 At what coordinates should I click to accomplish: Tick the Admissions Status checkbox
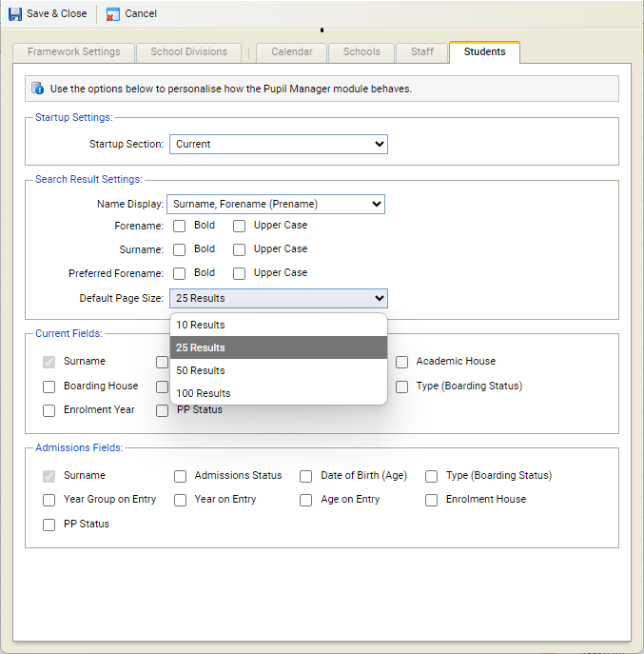coord(181,476)
